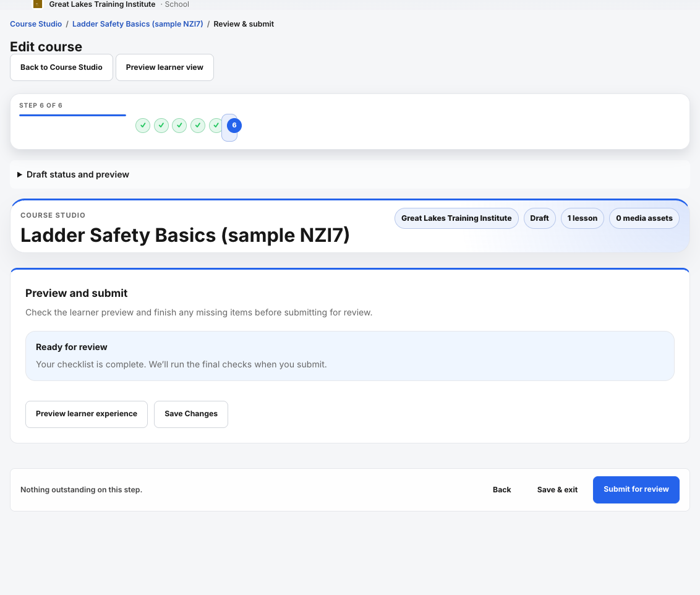Open the Course Studio breadcrumb link
This screenshot has height=595, width=700.
point(36,24)
